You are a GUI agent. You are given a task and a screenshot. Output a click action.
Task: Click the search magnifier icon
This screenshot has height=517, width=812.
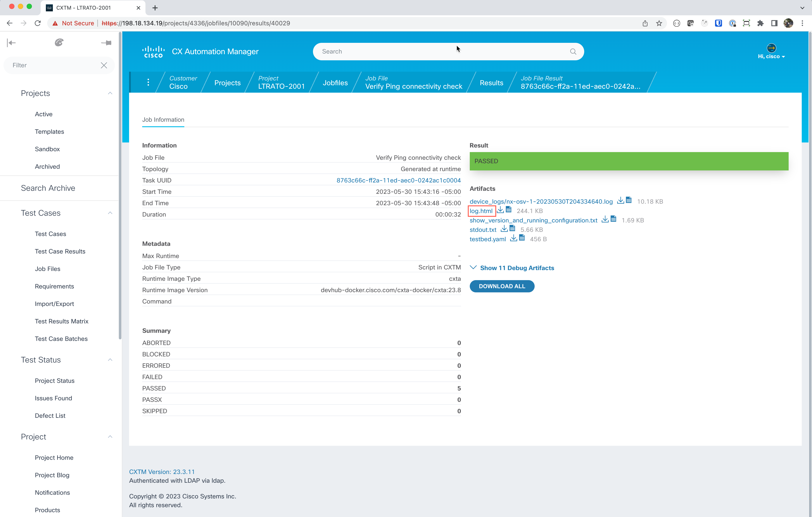tap(573, 51)
